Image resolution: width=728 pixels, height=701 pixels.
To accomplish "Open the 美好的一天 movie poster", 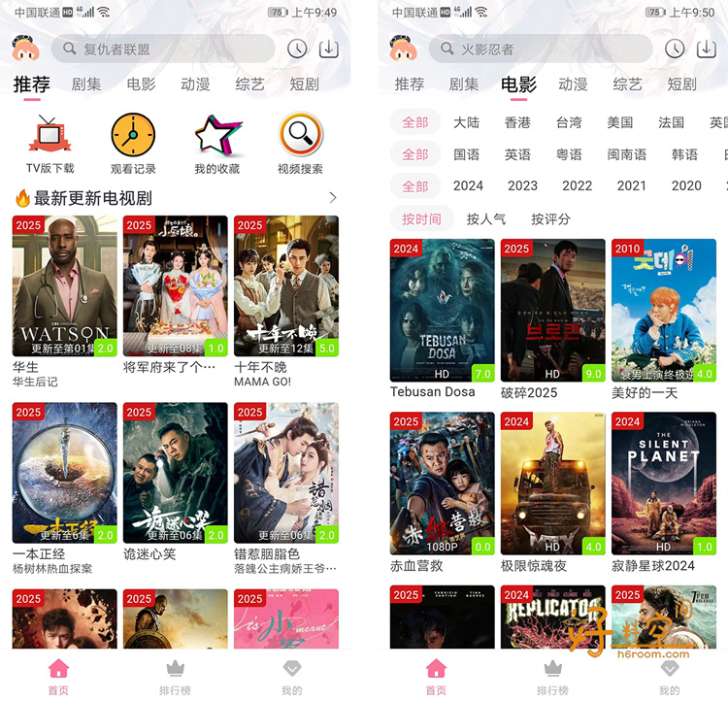I will click(x=664, y=311).
